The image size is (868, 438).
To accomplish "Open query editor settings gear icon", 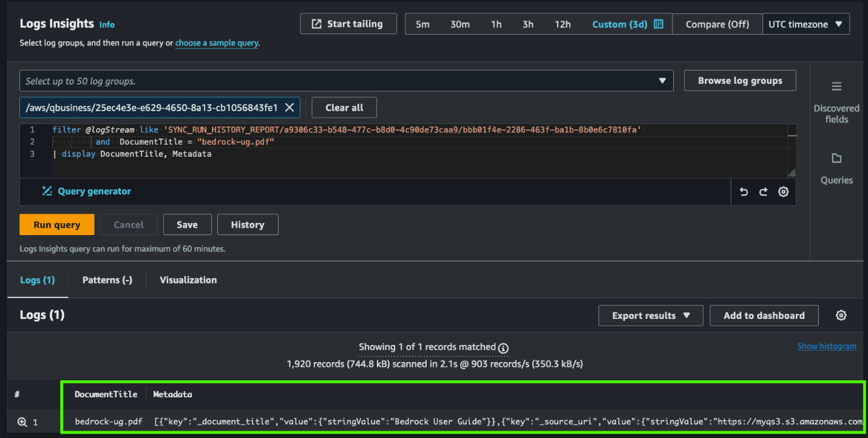I will click(783, 192).
